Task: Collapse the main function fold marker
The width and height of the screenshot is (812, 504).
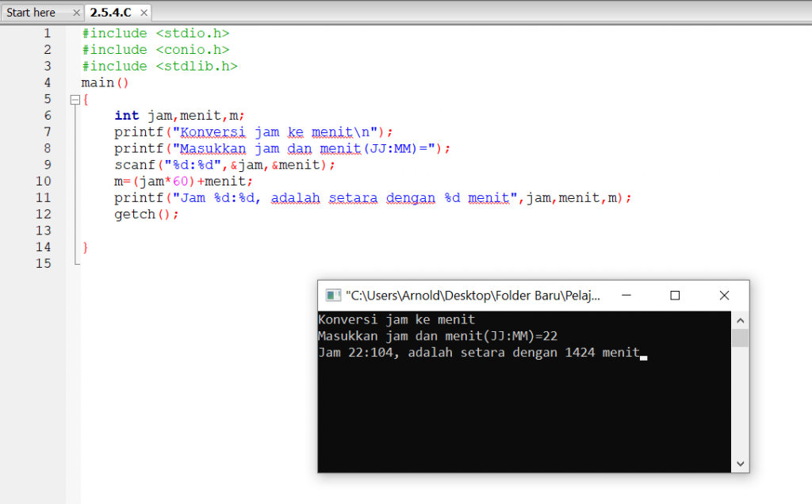Action: tap(75, 100)
